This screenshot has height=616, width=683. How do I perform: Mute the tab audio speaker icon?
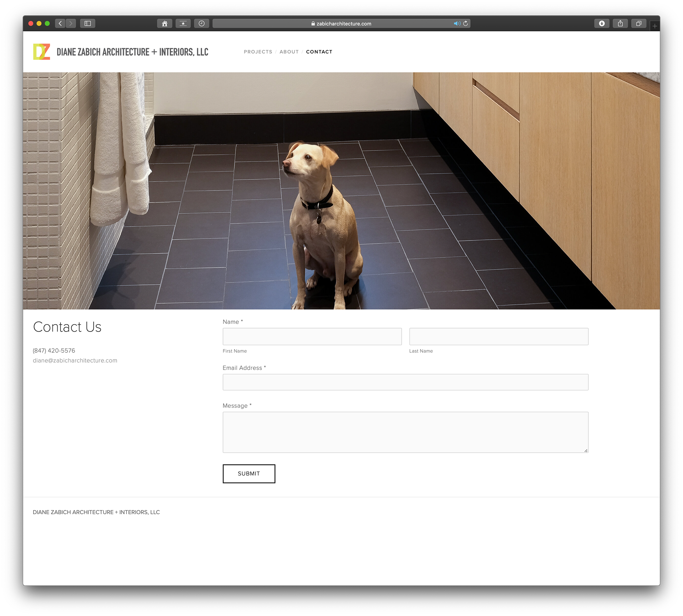tap(456, 23)
